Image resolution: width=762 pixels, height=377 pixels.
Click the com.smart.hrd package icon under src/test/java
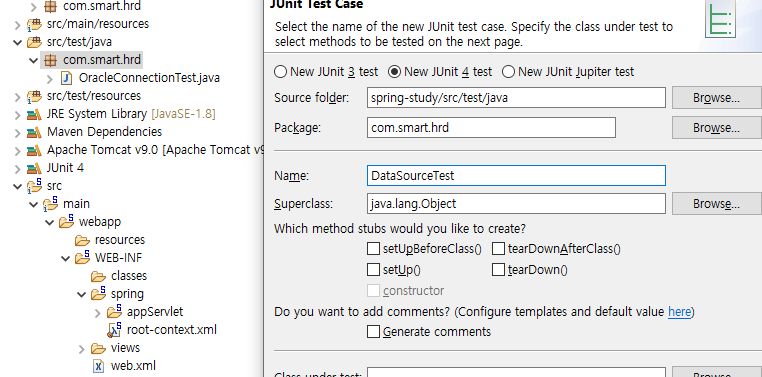click(x=50, y=60)
